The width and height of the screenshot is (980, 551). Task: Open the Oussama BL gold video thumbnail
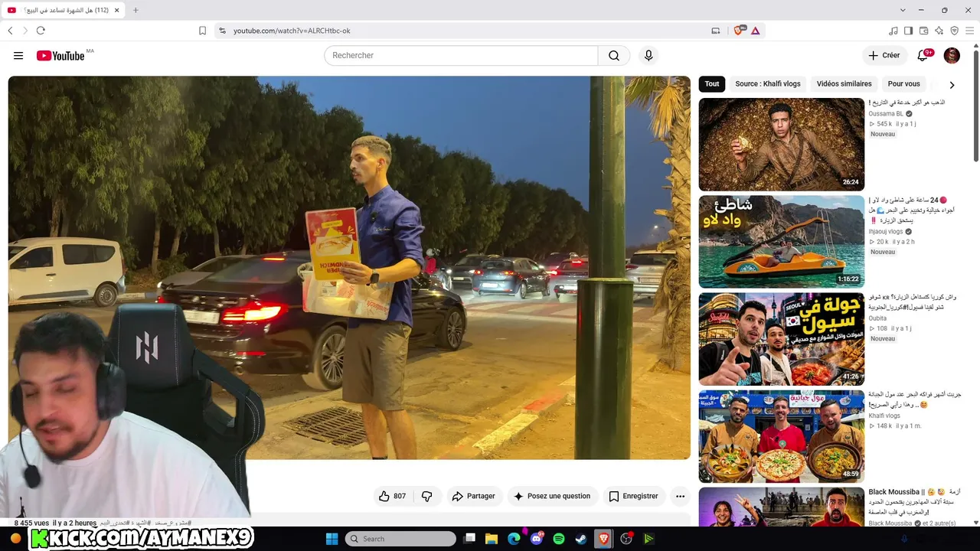point(781,144)
